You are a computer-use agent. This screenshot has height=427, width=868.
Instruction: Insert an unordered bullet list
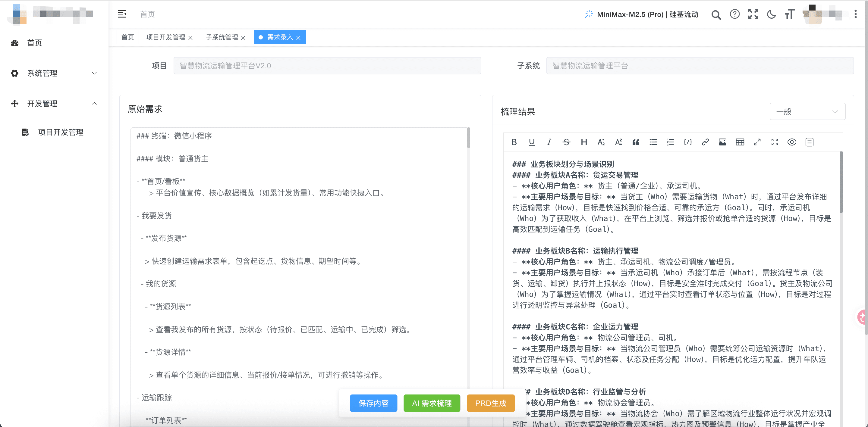pos(653,142)
